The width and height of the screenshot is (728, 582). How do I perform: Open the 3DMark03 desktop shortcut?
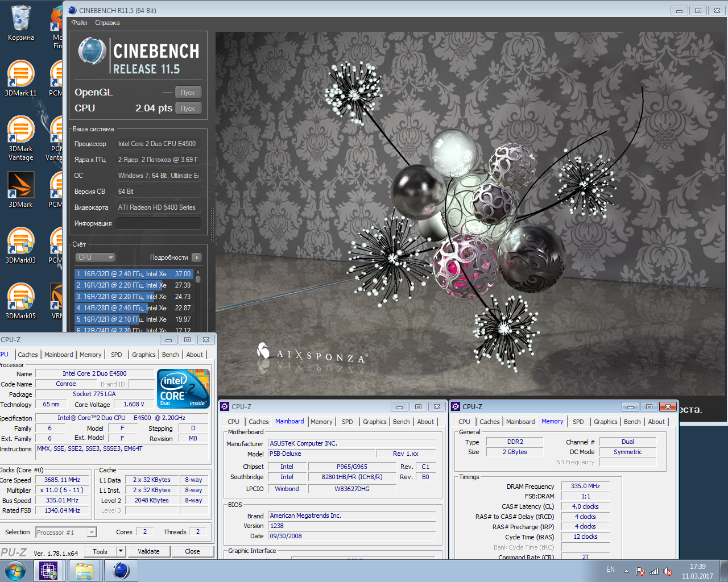point(21,246)
